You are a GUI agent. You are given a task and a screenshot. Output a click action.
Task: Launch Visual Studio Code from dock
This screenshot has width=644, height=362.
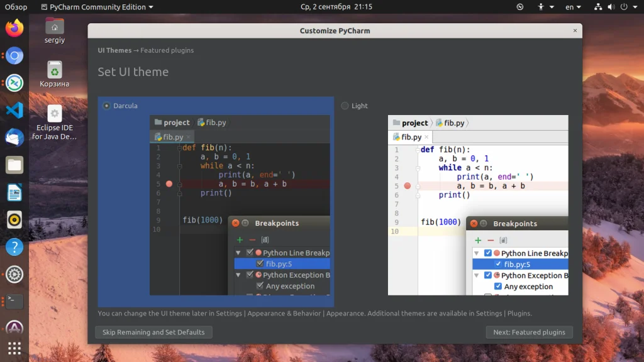(14, 111)
